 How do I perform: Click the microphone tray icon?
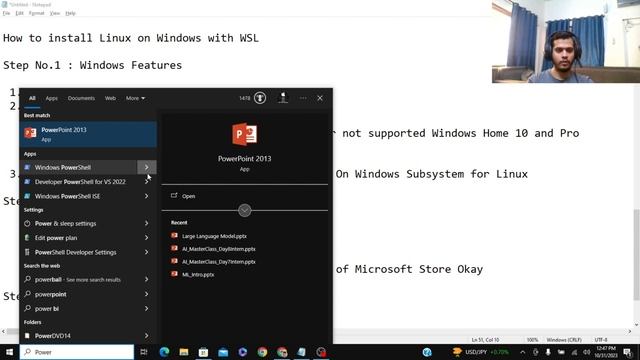click(548, 352)
